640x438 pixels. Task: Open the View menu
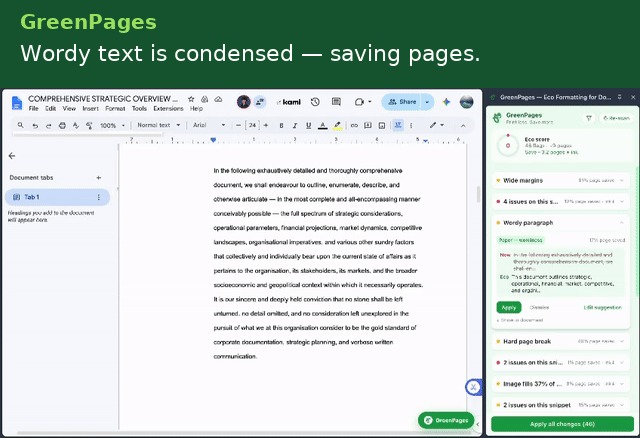[69, 109]
